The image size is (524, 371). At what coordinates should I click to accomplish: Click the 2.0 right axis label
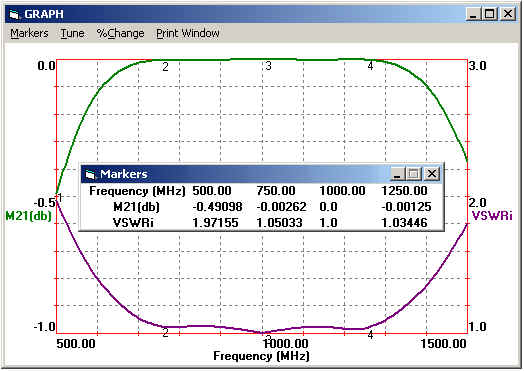coord(477,203)
